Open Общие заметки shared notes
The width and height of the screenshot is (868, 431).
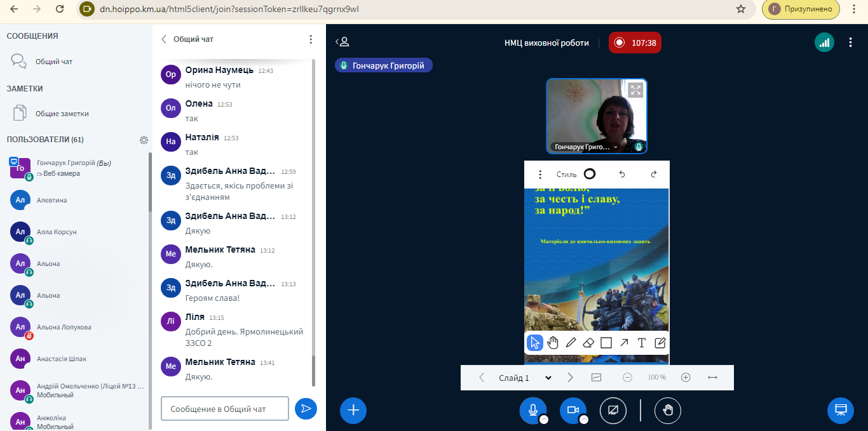point(62,114)
